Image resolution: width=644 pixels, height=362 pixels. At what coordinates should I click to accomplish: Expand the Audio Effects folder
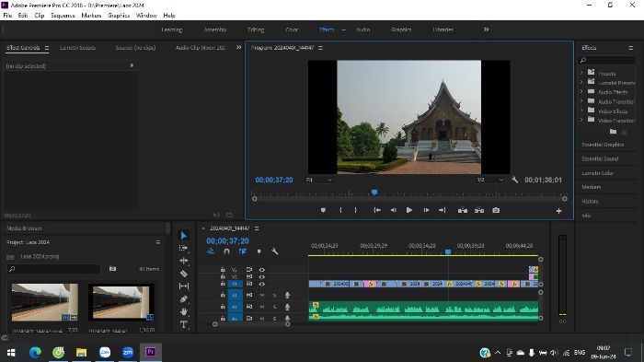581,92
